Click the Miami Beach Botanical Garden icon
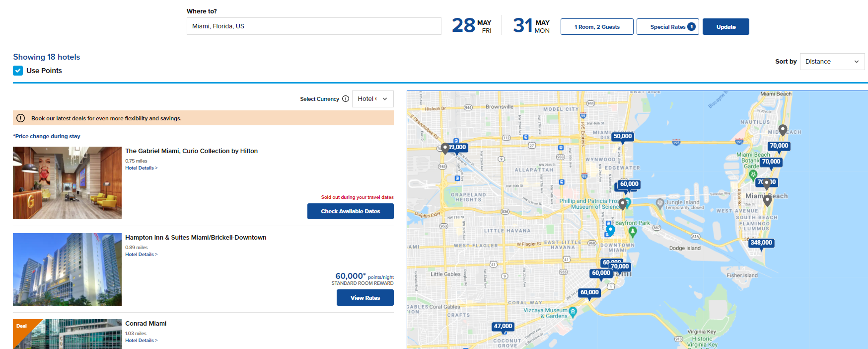 pos(753,174)
